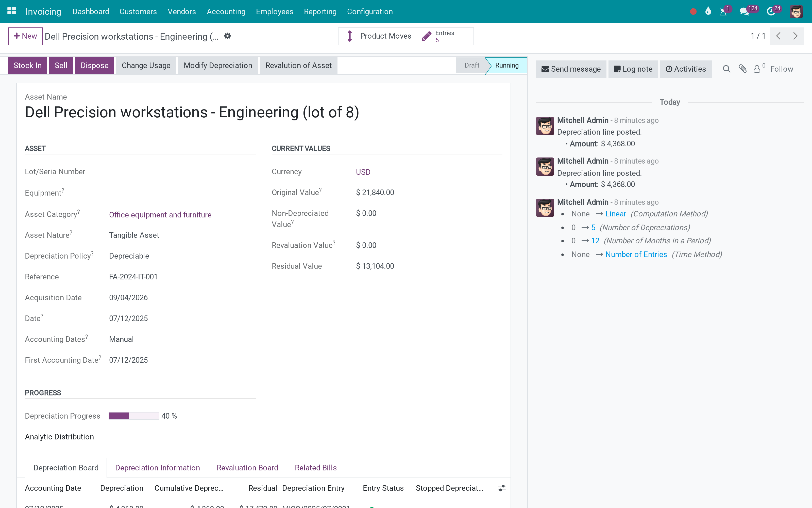Open Office equipment and furniture category link
The height and width of the screenshot is (508, 812).
(160, 215)
